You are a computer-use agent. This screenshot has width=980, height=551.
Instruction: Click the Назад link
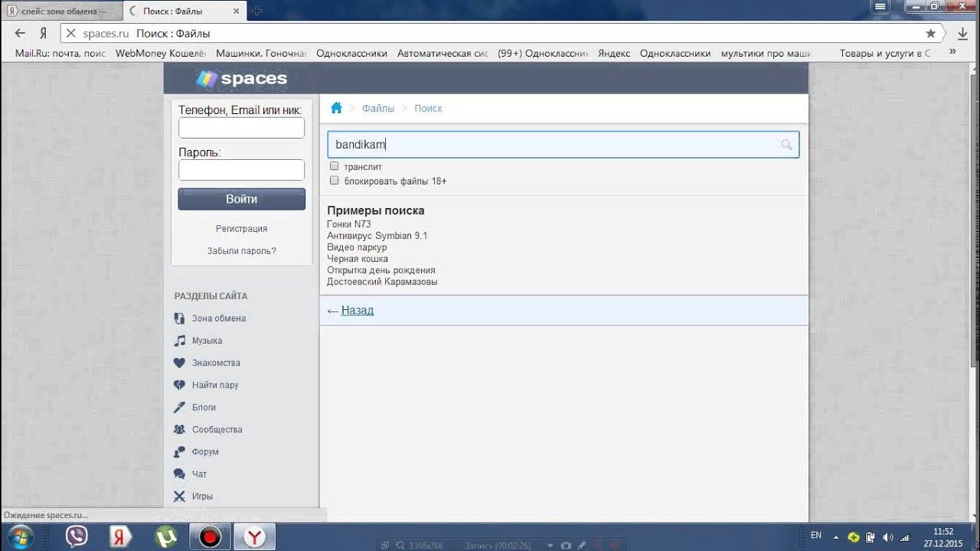[x=358, y=310]
